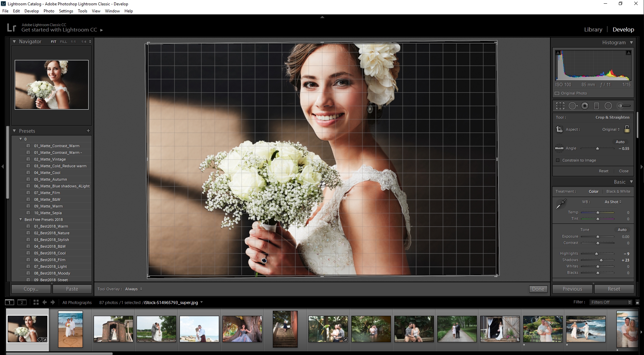Image resolution: width=644 pixels, height=355 pixels.
Task: Open the Tool Overlay Always dropdown
Action: pyautogui.click(x=133, y=289)
